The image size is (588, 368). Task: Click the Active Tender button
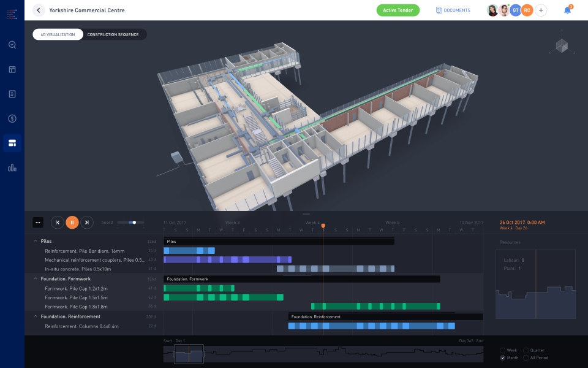click(398, 10)
